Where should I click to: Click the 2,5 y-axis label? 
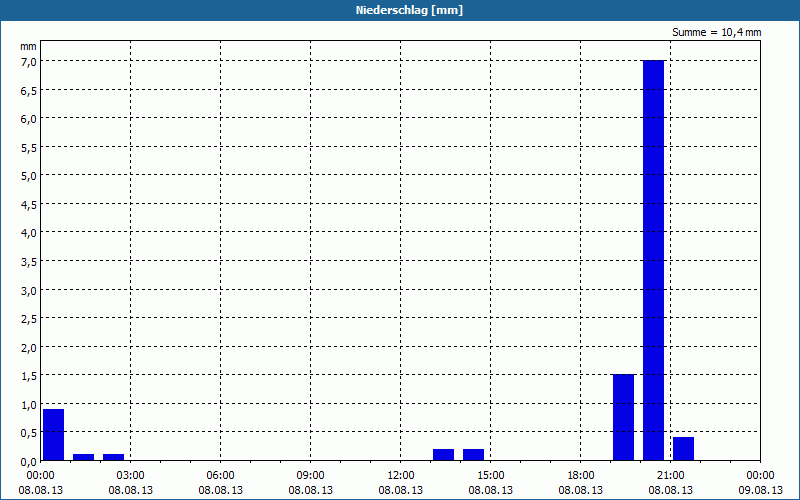tap(28, 319)
